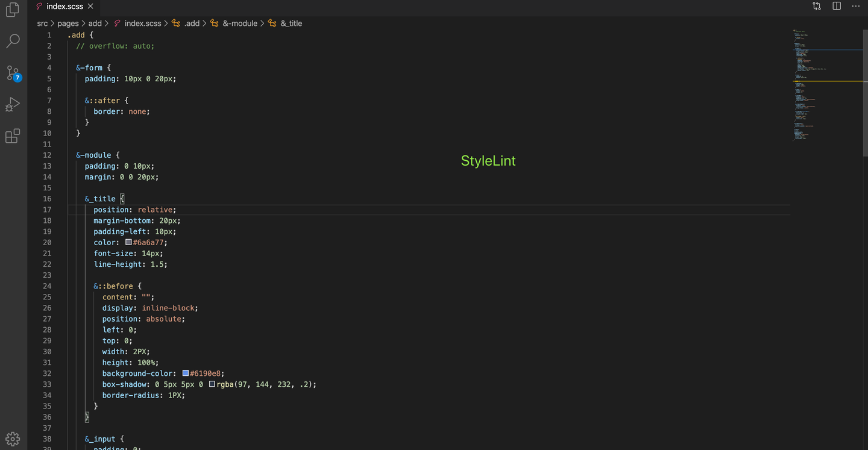Open Source Control with 7 badge
The height and width of the screenshot is (450, 868).
coord(13,73)
